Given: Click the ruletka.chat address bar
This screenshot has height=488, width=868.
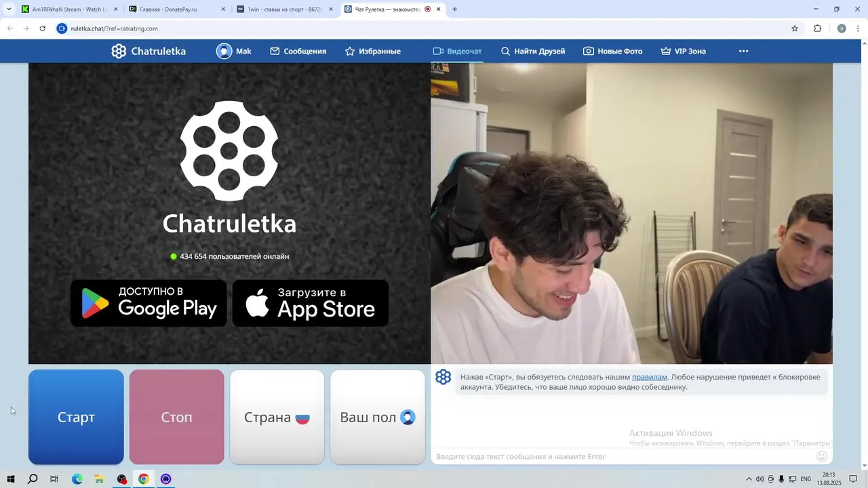Looking at the screenshot, I should (427, 28).
